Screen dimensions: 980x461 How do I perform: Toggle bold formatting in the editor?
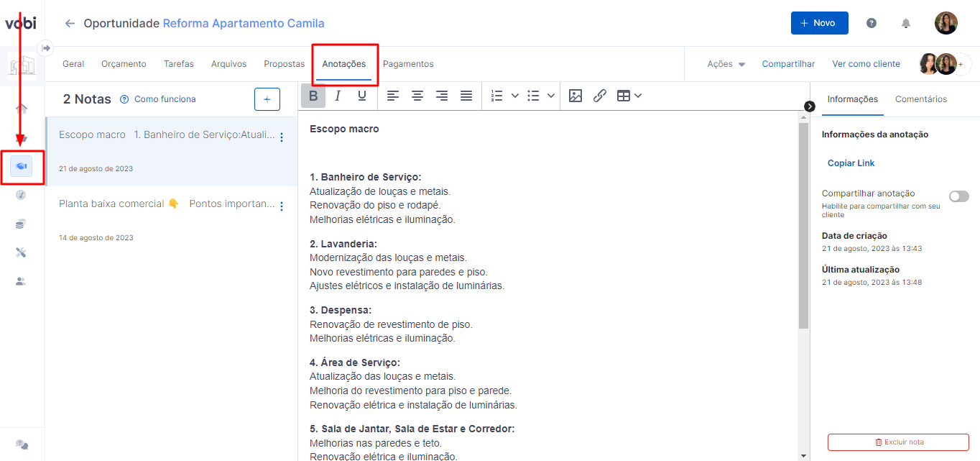(313, 96)
